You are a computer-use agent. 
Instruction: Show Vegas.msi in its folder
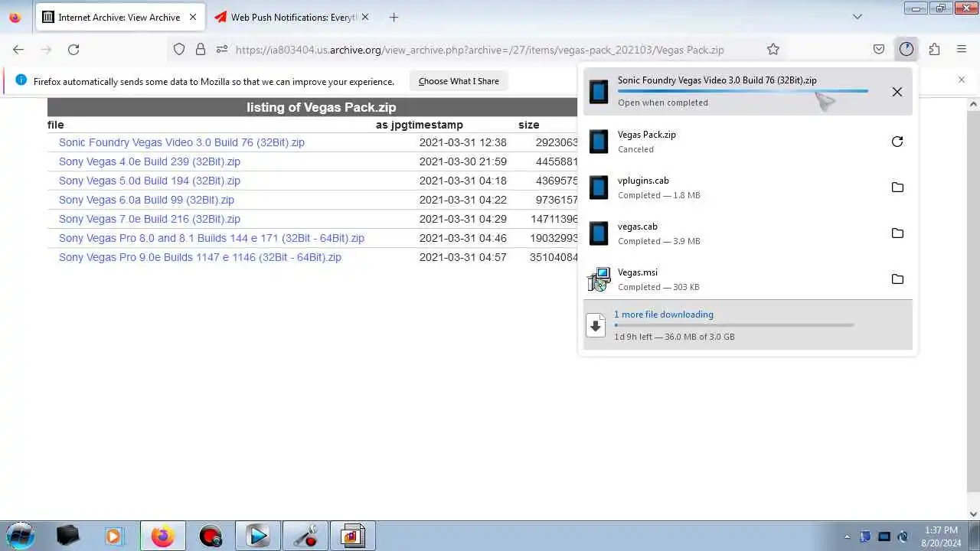897,279
